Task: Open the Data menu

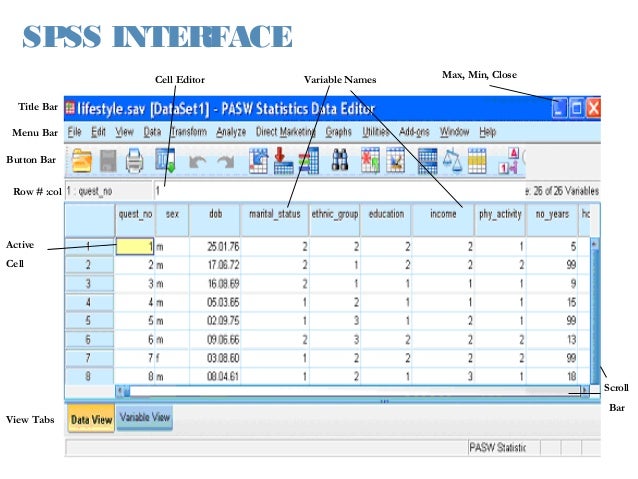Action: [152, 132]
